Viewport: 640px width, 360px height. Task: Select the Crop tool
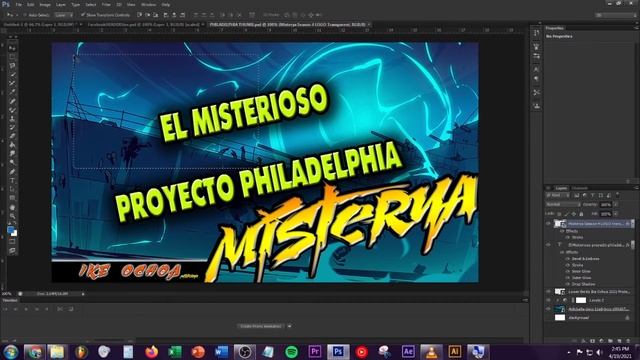12,83
